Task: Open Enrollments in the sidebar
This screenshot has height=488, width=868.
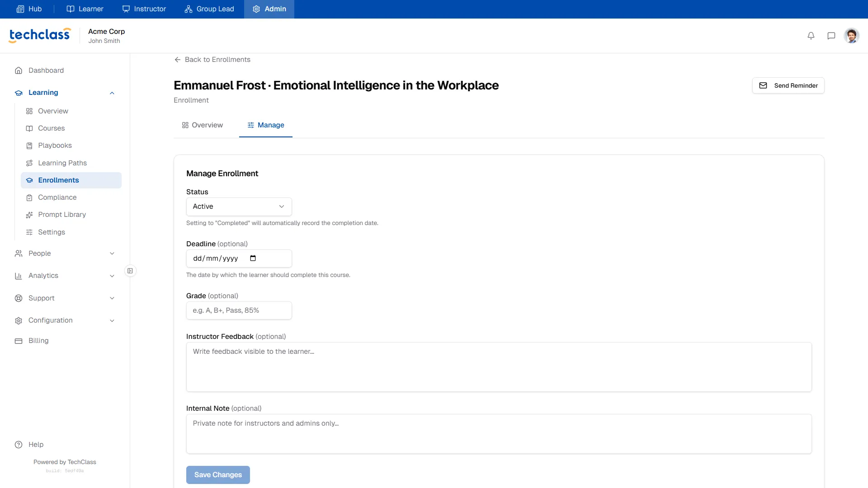Action: (71, 180)
